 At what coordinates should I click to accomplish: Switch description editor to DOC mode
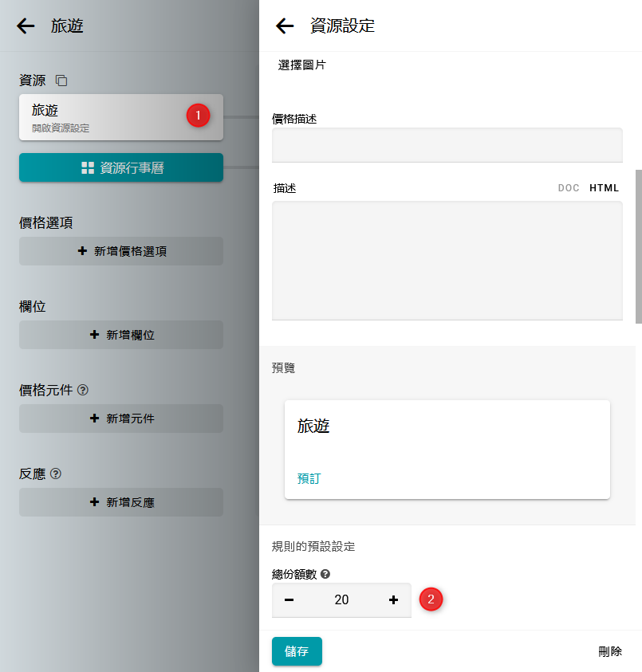pos(568,188)
